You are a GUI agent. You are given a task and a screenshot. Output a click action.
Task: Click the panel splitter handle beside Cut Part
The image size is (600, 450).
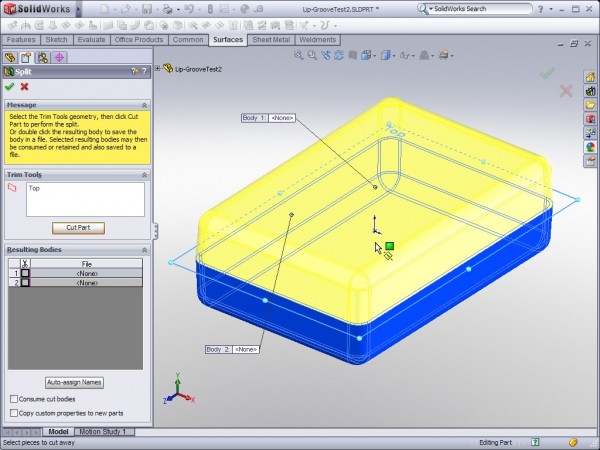point(156,231)
